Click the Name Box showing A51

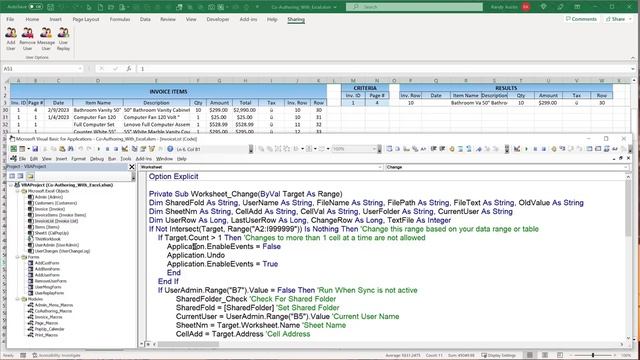[40, 69]
